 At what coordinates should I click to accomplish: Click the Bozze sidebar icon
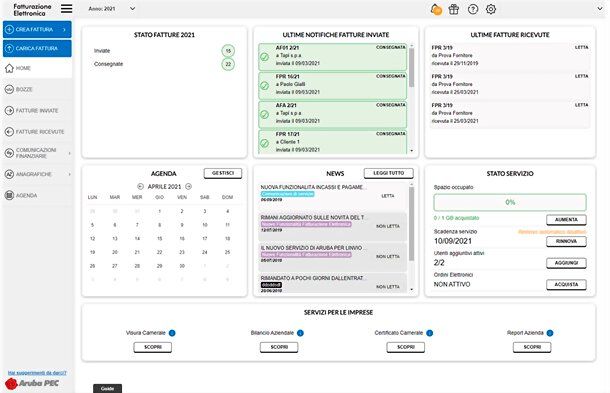pos(9,89)
